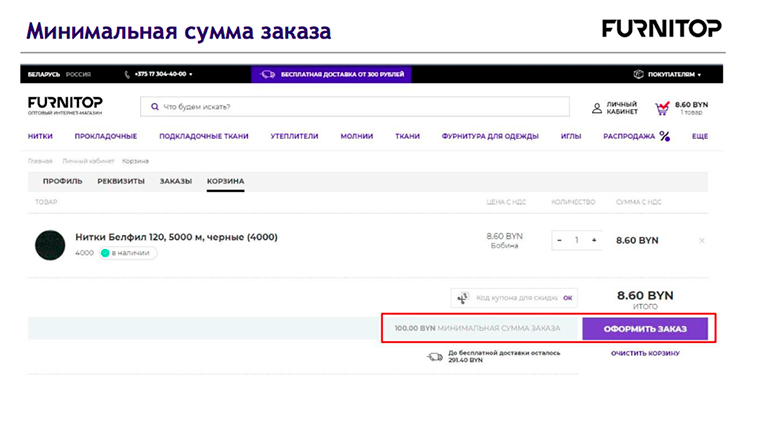
Task: Click the phone handset icon
Action: pos(127,74)
